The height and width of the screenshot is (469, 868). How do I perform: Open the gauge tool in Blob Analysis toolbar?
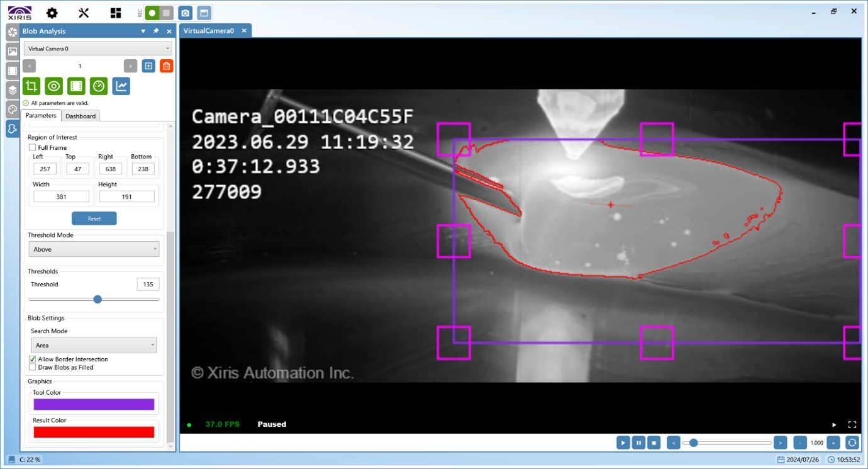coord(98,86)
